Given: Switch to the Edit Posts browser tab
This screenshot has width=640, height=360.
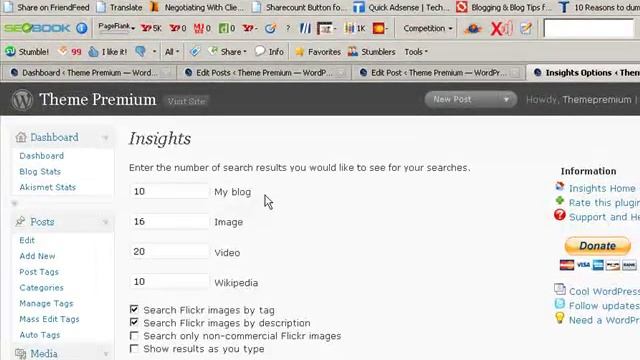Looking at the screenshot, I should (264, 73).
